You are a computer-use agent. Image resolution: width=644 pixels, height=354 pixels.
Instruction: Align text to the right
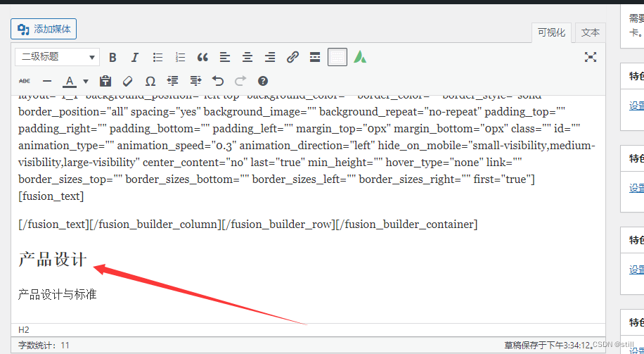click(270, 57)
